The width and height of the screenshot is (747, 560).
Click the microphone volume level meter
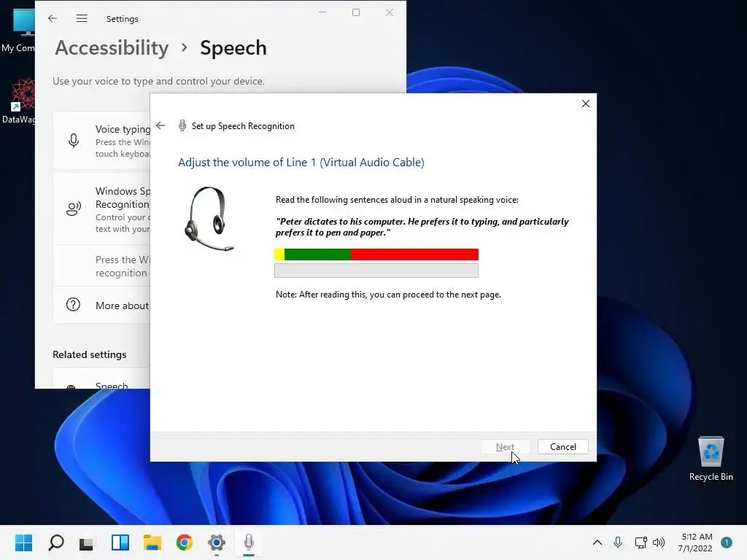coord(376,254)
